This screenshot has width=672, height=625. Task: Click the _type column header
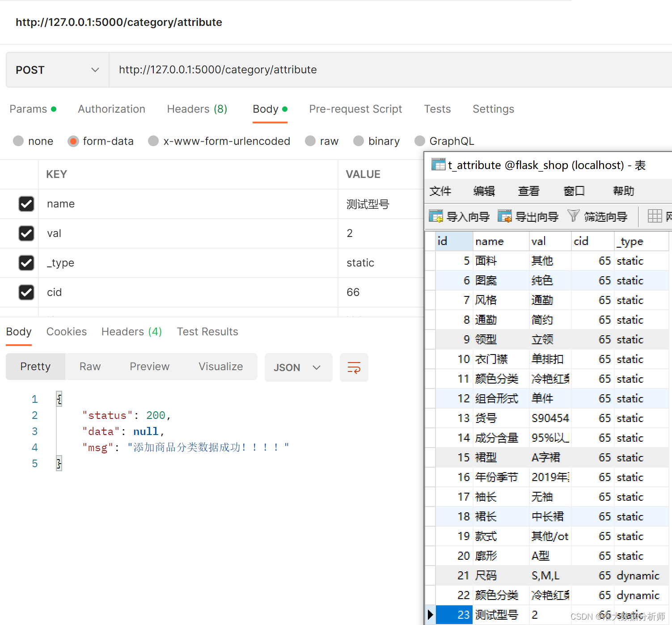(x=642, y=241)
